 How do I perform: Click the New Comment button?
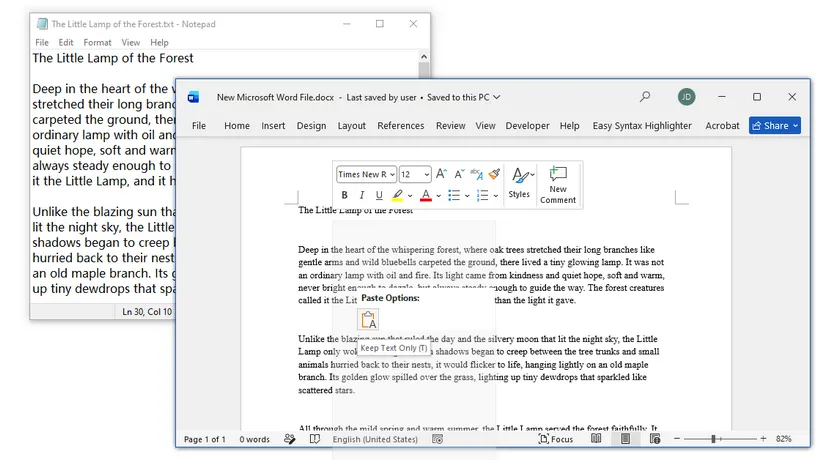[x=558, y=185]
